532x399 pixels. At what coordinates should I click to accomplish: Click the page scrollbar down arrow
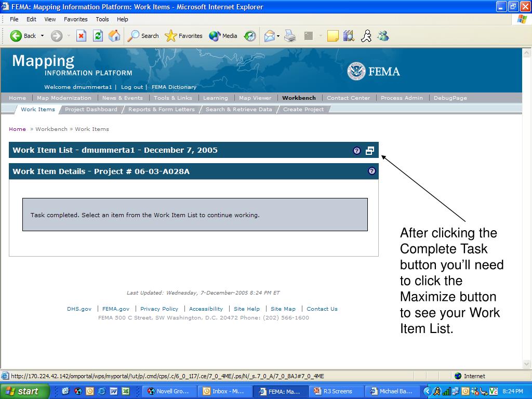point(527,364)
